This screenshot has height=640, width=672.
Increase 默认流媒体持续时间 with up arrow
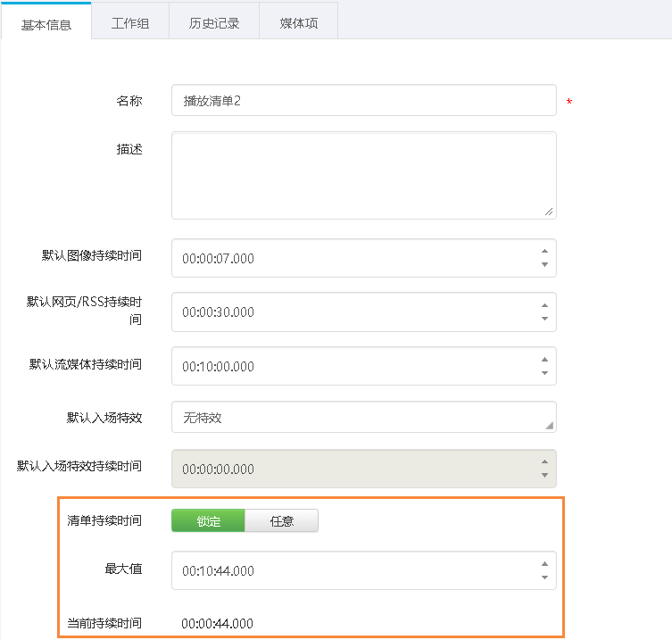tap(544, 359)
